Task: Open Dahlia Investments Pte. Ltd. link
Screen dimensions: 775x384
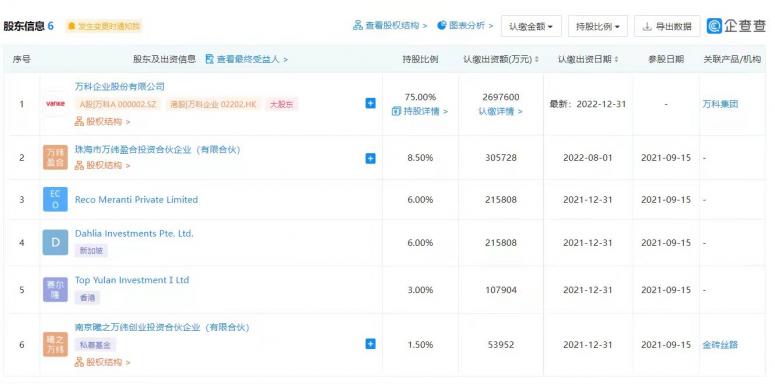Action: click(x=134, y=233)
